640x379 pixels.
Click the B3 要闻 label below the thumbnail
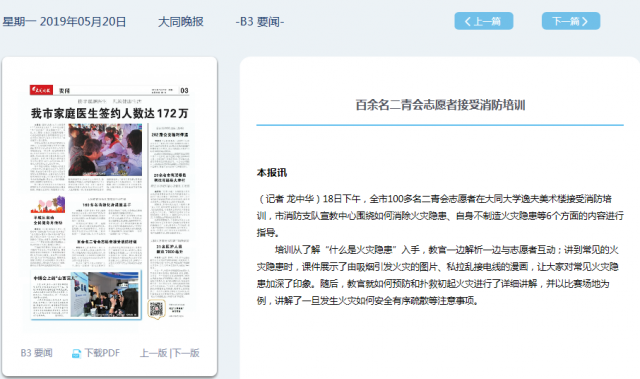tap(36, 353)
